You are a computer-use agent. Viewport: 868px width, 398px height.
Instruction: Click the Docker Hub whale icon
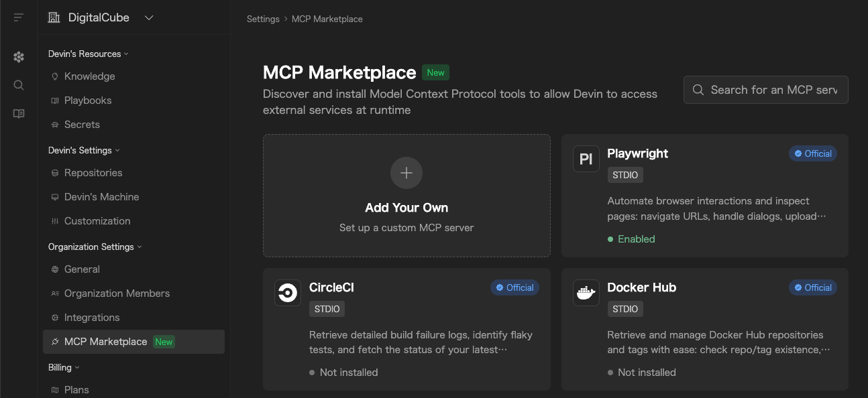pyautogui.click(x=586, y=293)
